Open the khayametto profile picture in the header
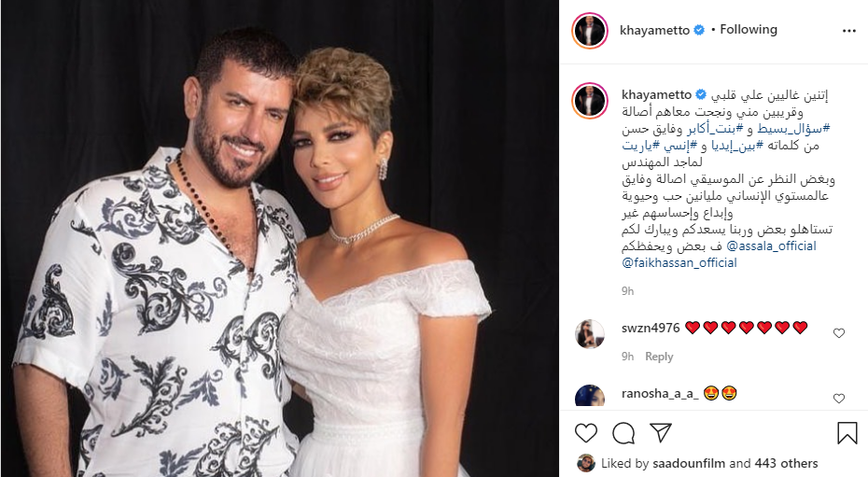868x477 pixels. click(x=590, y=31)
